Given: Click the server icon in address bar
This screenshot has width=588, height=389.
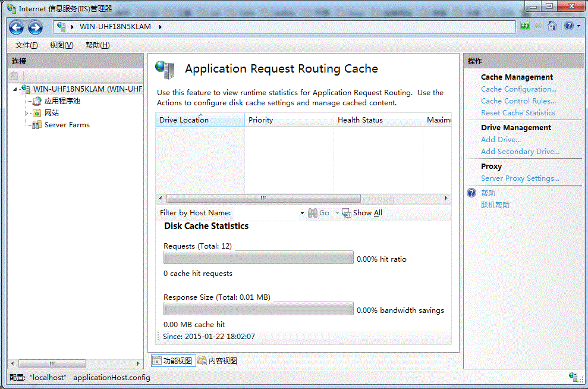Looking at the screenshot, I should [61, 26].
